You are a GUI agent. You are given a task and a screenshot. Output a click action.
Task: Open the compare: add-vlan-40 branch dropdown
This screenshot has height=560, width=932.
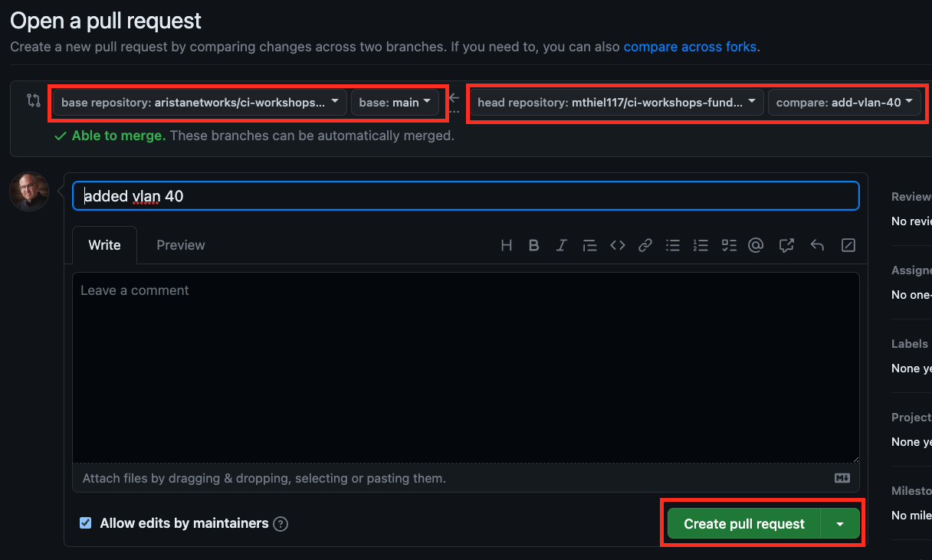click(844, 102)
